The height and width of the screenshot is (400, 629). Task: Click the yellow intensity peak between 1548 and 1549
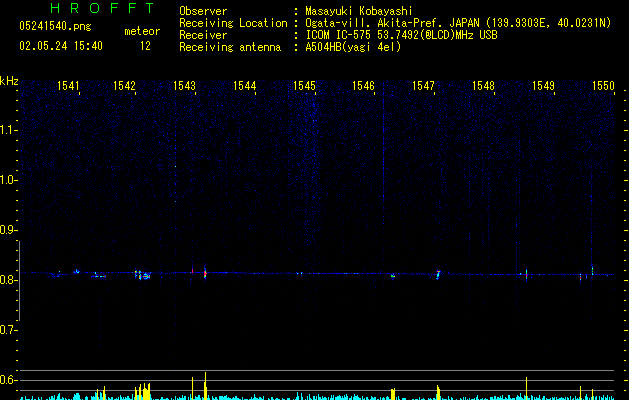[x=527, y=388]
